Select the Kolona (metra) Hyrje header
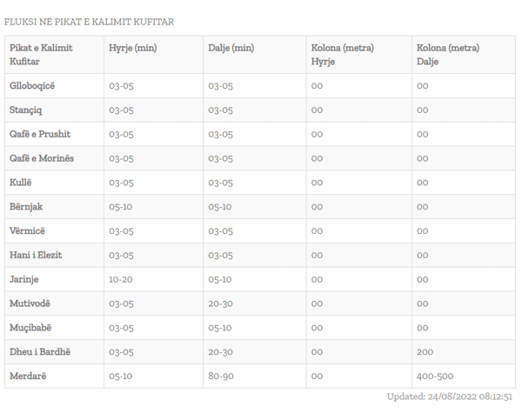The width and height of the screenshot is (522, 420). pos(342,55)
